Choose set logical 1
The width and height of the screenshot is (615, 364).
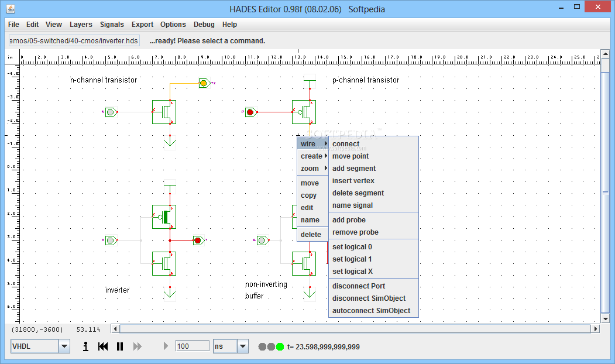[373, 259]
